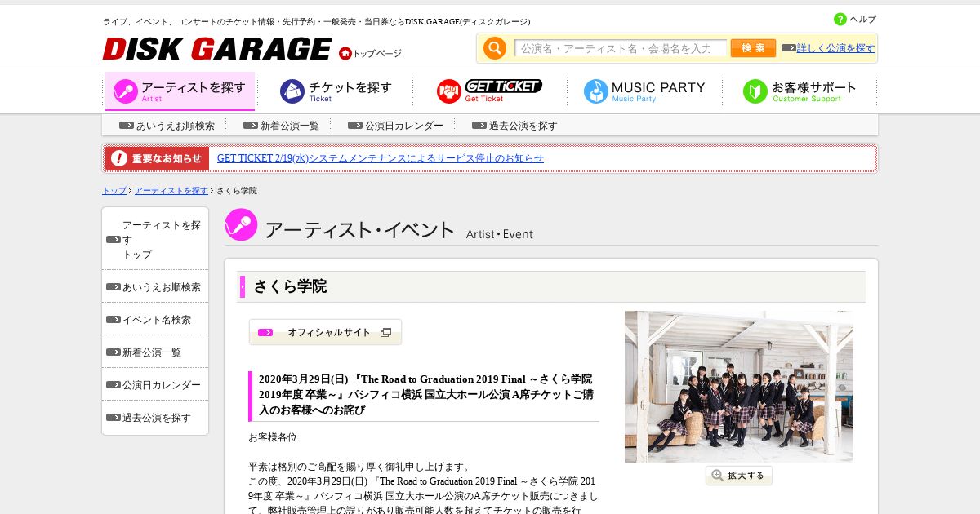The width and height of the screenshot is (980, 514).
Task: Open sidebar item アーティストを探すトップ
Action: coord(155,239)
